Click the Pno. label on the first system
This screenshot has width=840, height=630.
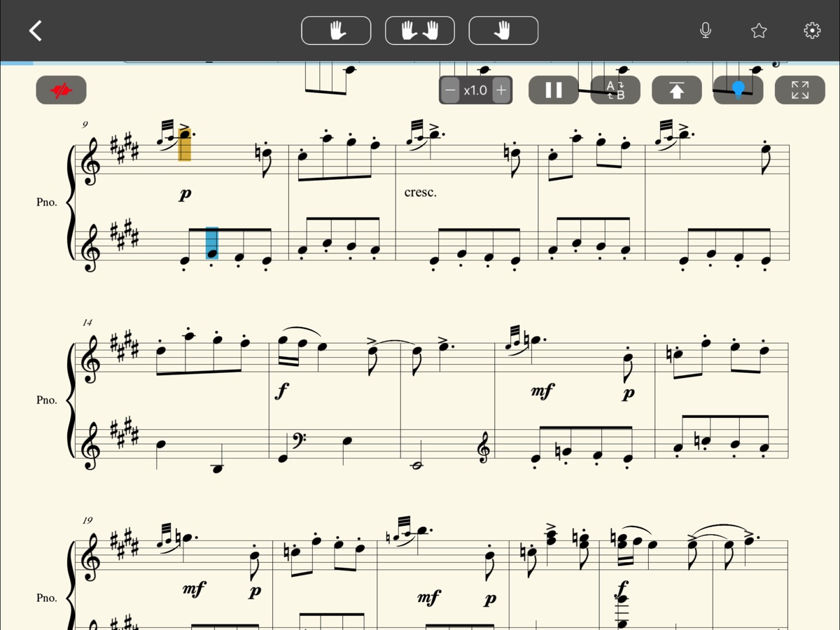[x=47, y=202]
